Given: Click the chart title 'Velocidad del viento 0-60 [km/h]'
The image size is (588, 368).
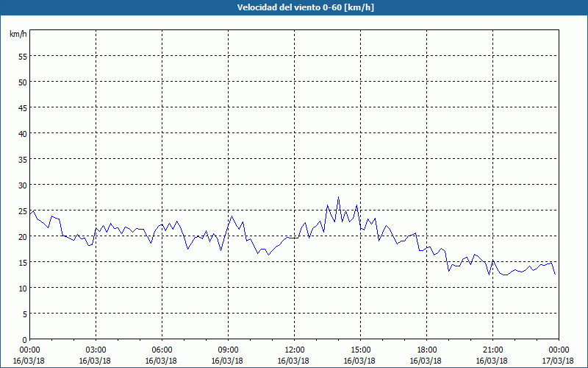Looking at the screenshot, I should click(x=305, y=7).
